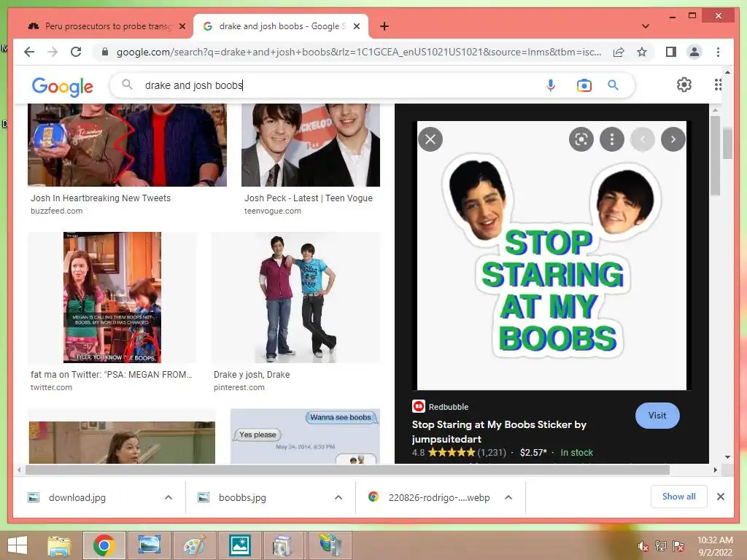The height and width of the screenshot is (560, 747).
Task: Click the Chrome taskbar icon
Action: (104, 545)
